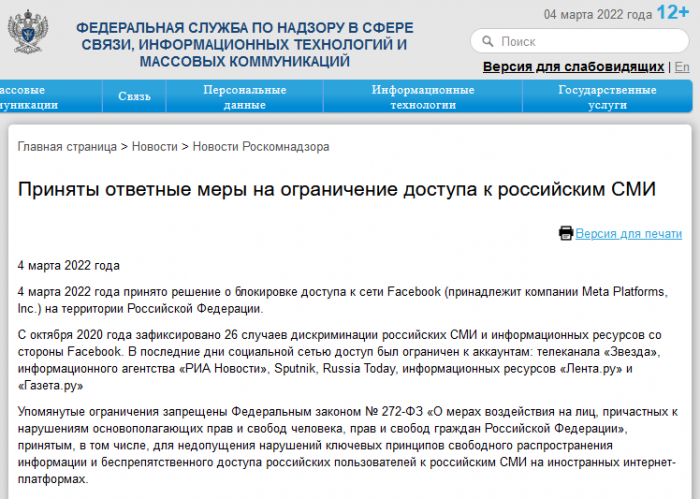
Task: Go to Главная страница breadcrumb
Action: point(67,147)
